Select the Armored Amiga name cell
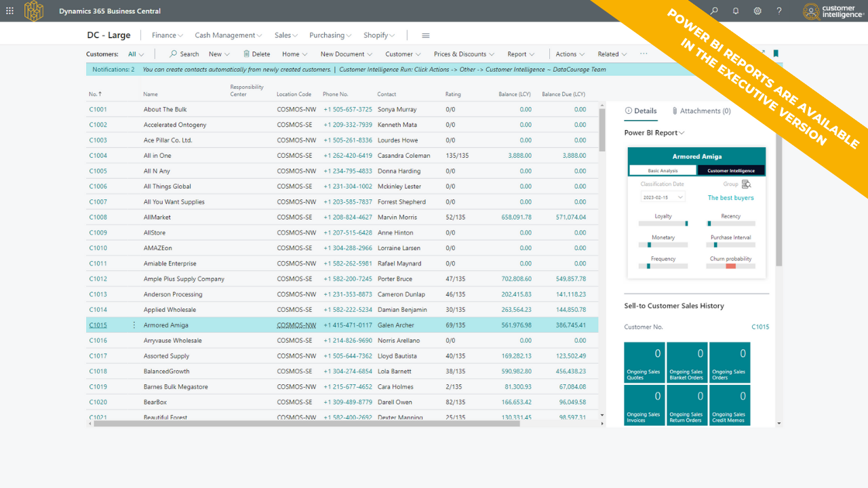Viewport: 868px width, 488px height. coord(166,325)
